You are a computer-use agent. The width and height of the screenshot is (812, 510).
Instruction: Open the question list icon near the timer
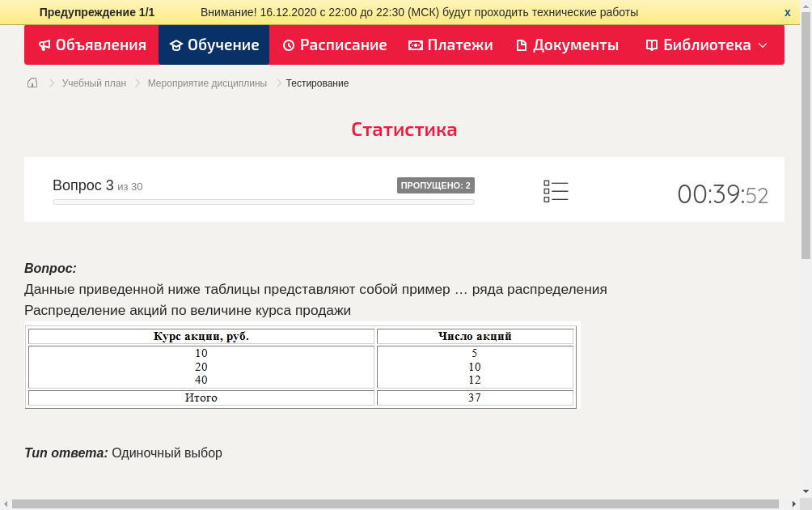pyautogui.click(x=556, y=191)
